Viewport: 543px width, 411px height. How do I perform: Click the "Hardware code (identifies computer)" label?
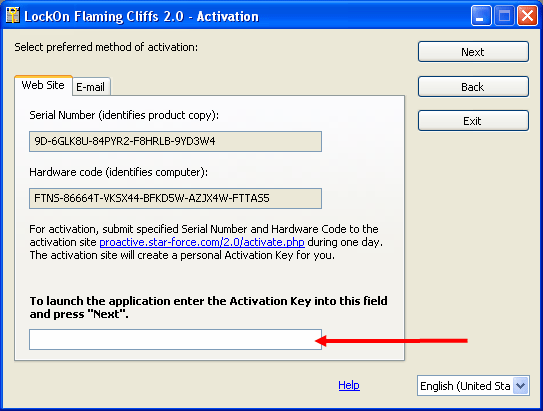coord(118,172)
